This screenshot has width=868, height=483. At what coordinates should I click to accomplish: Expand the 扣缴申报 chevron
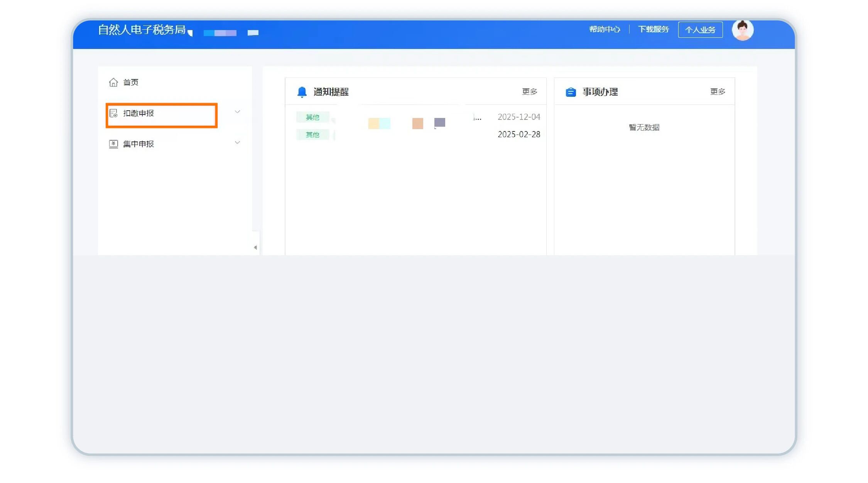pyautogui.click(x=237, y=112)
